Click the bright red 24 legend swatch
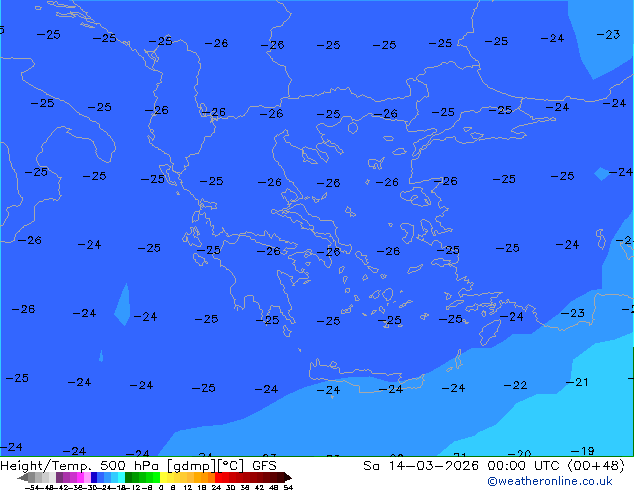 [x=218, y=477]
